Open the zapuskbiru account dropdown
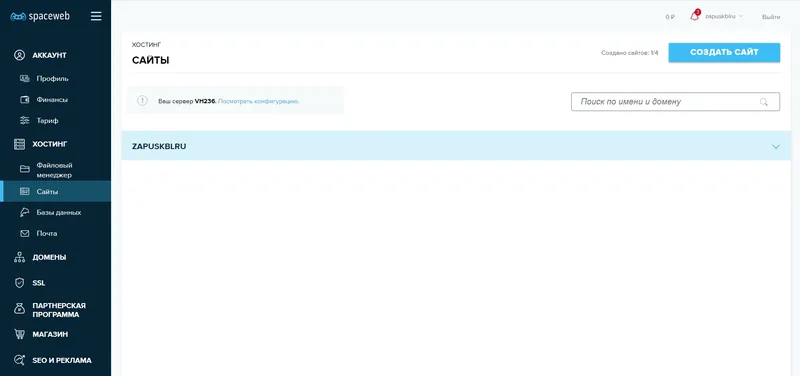 [x=723, y=16]
